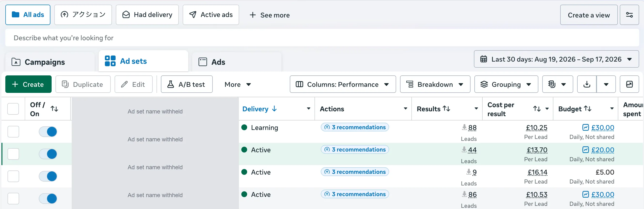Click the Edit button
The height and width of the screenshot is (209, 644).
point(134,84)
